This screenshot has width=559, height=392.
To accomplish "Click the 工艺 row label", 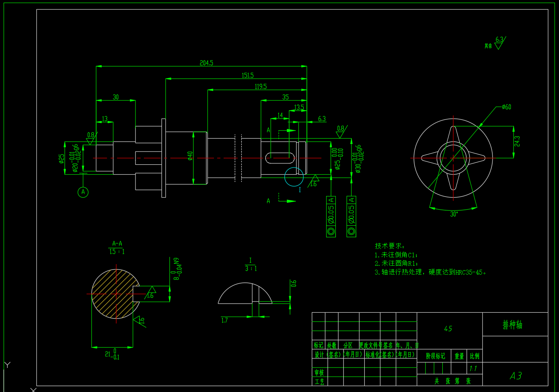I will pos(319,382).
